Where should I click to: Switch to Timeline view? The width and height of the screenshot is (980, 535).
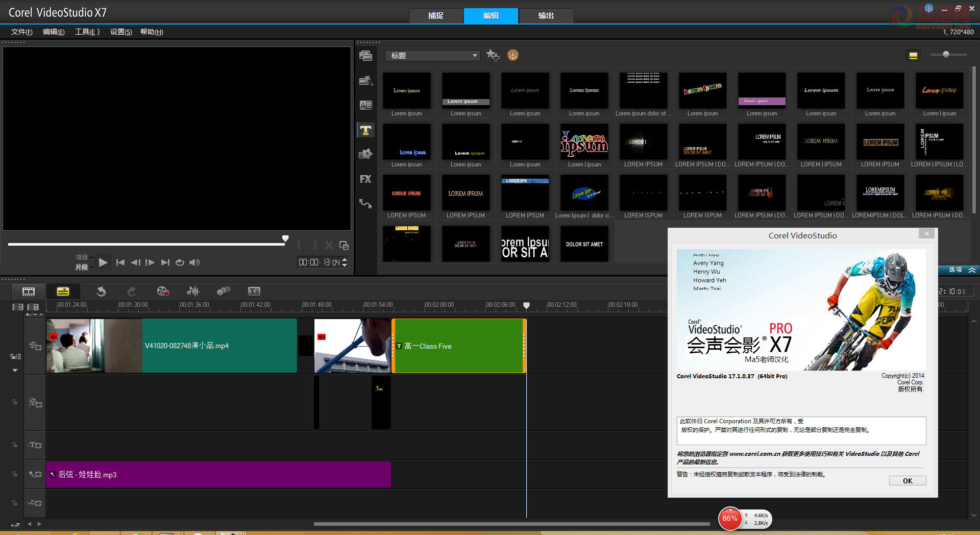[x=63, y=291]
